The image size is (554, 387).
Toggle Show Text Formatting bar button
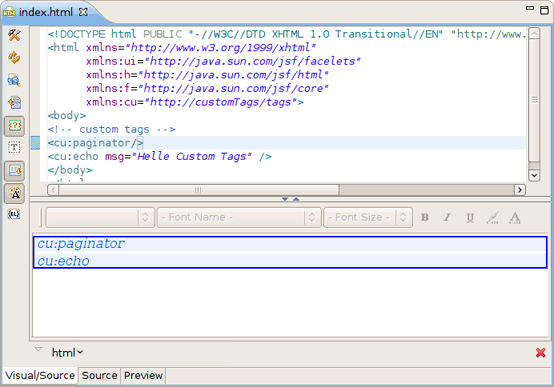coord(14,193)
